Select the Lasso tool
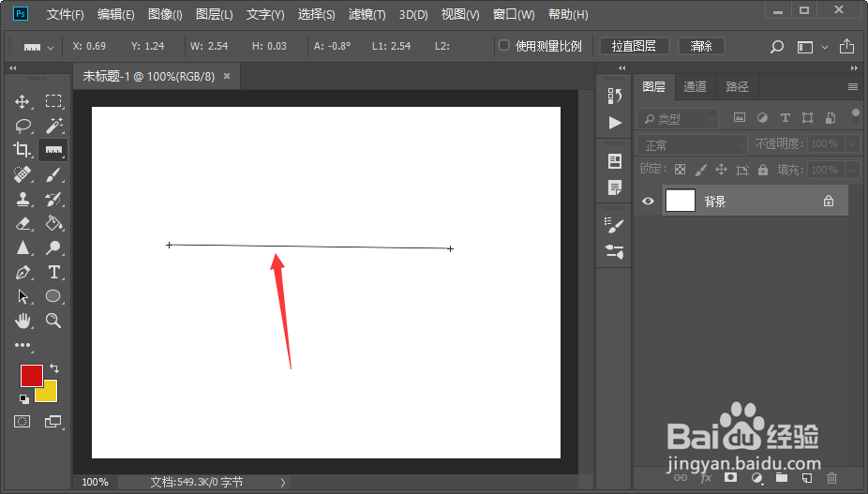Image resolution: width=868 pixels, height=494 pixels. point(22,126)
